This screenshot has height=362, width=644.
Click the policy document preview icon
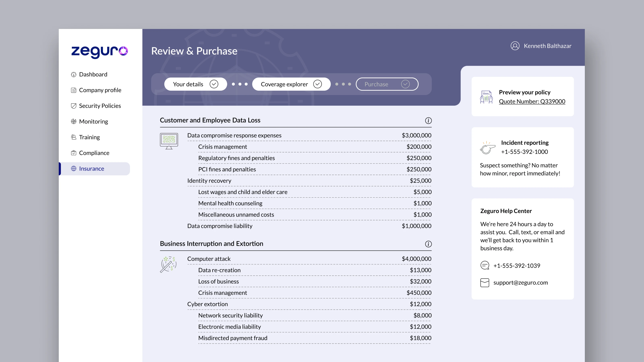486,97
